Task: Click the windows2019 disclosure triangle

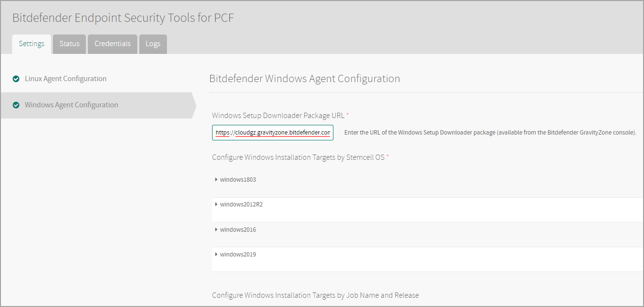Action: 216,254
